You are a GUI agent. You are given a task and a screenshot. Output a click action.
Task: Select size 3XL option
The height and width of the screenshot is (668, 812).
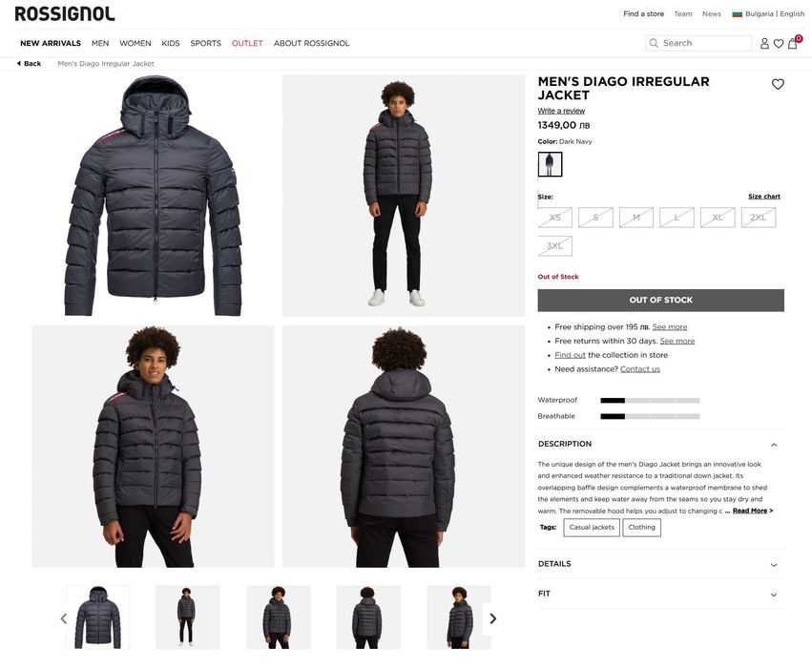click(x=554, y=246)
